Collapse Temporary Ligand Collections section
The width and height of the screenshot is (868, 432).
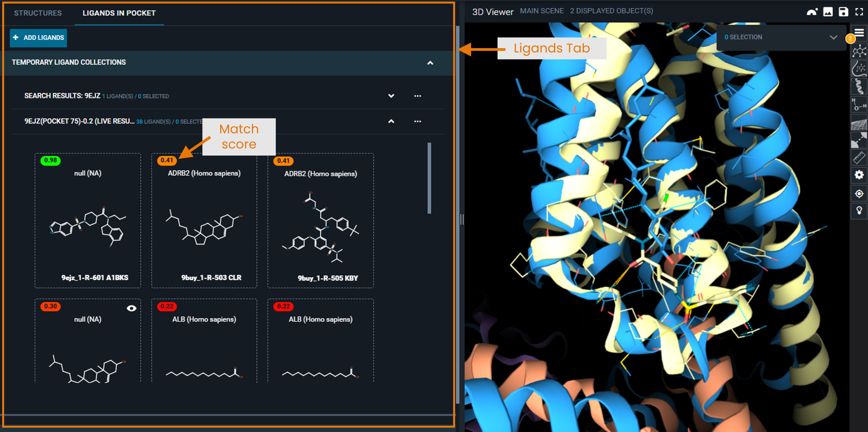pos(430,63)
